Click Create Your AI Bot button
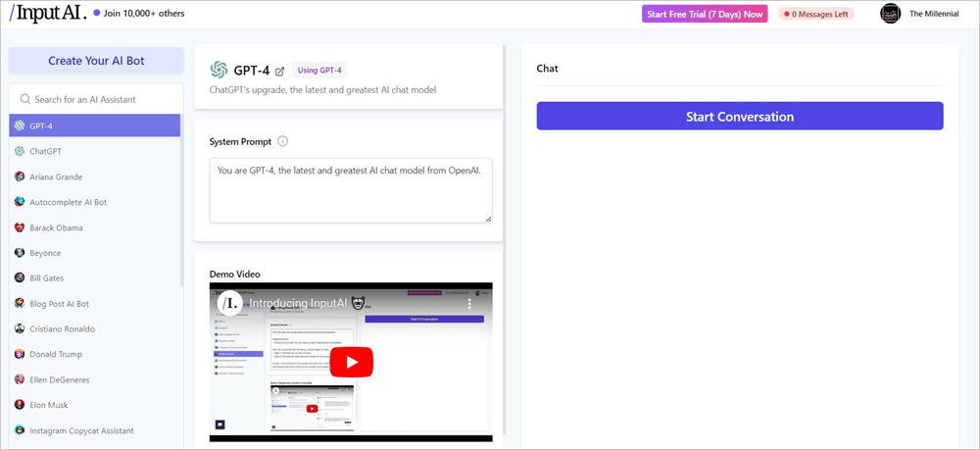 pyautogui.click(x=96, y=61)
